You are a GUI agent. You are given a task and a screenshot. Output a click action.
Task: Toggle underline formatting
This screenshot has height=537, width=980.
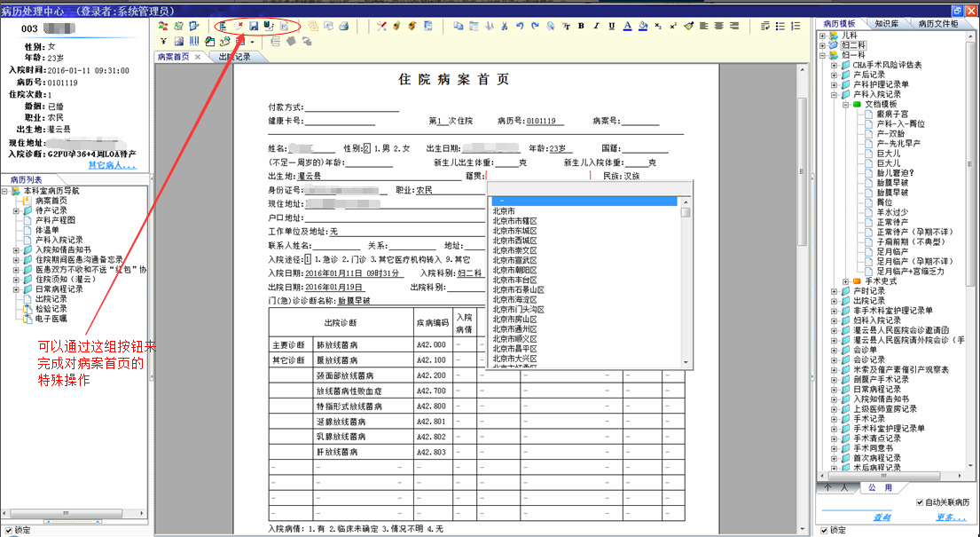(612, 26)
